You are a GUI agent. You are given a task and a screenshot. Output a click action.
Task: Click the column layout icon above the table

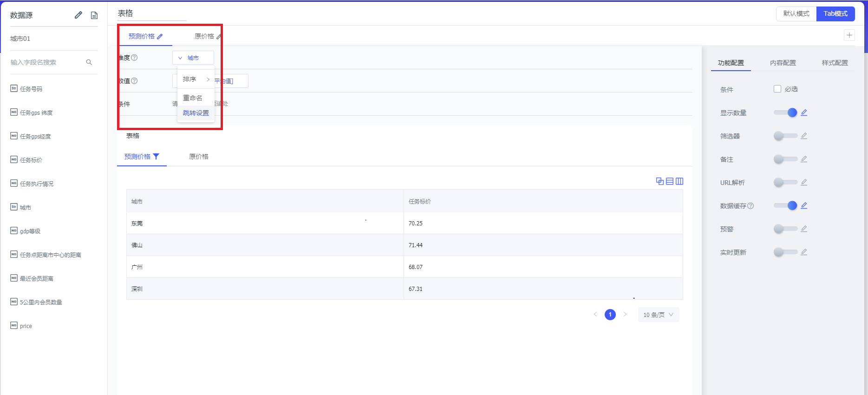[x=679, y=181]
